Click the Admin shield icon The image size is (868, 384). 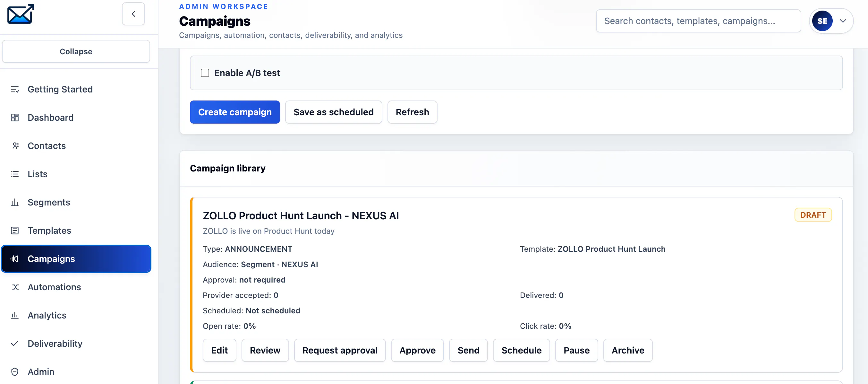(x=15, y=372)
